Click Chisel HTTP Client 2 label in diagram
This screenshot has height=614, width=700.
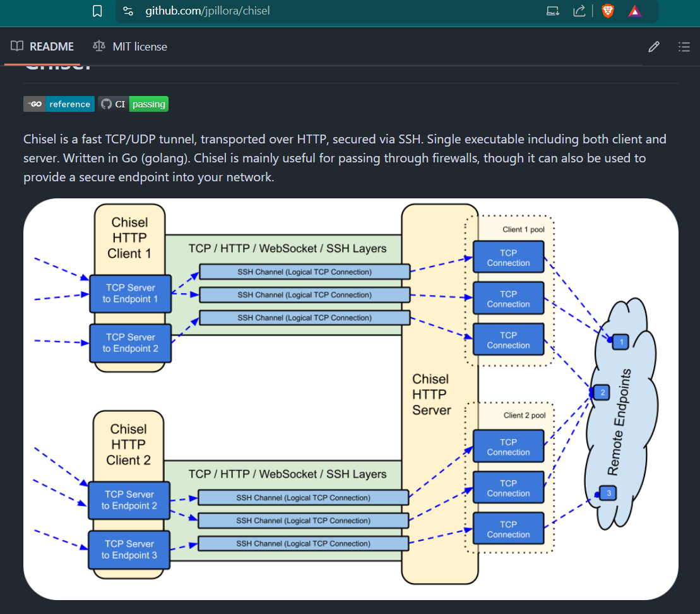tap(129, 444)
